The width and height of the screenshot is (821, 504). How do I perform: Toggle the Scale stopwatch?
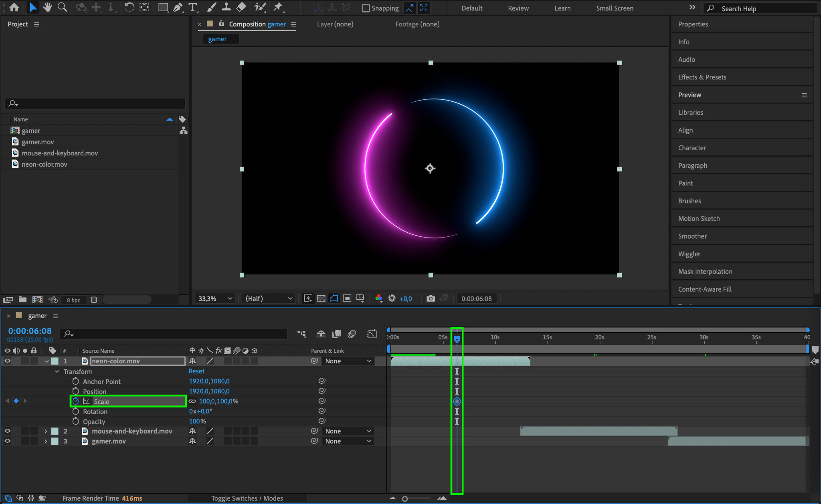(76, 401)
